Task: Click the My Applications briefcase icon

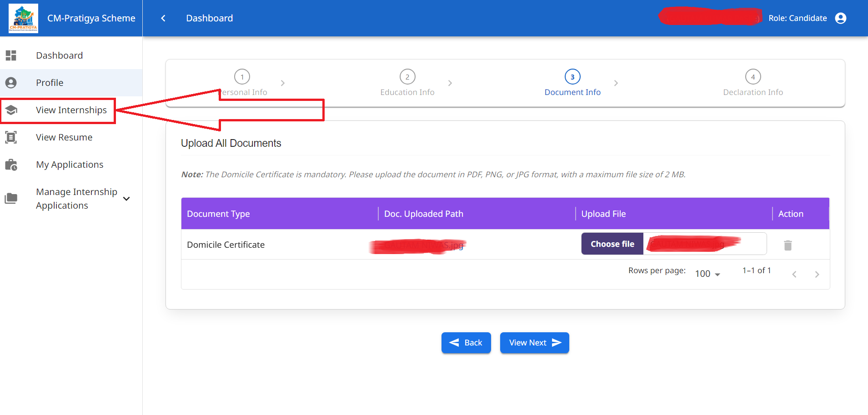Action: point(11,165)
